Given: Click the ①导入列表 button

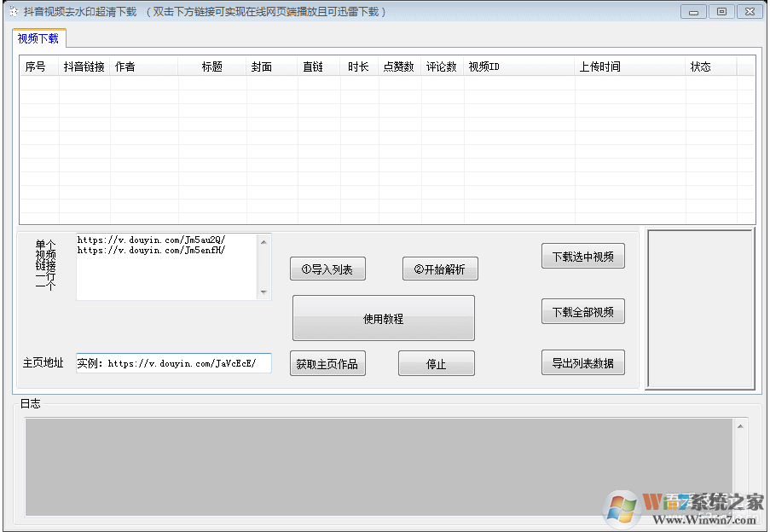Looking at the screenshot, I should 327,269.
